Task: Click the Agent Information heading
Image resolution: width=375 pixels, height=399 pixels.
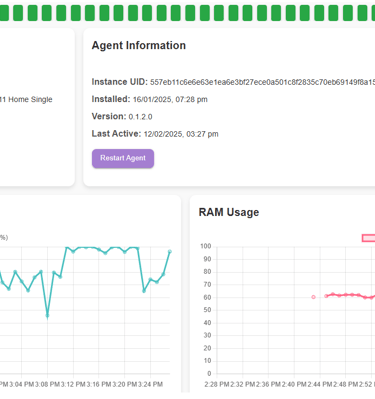Action: pyautogui.click(x=139, y=45)
